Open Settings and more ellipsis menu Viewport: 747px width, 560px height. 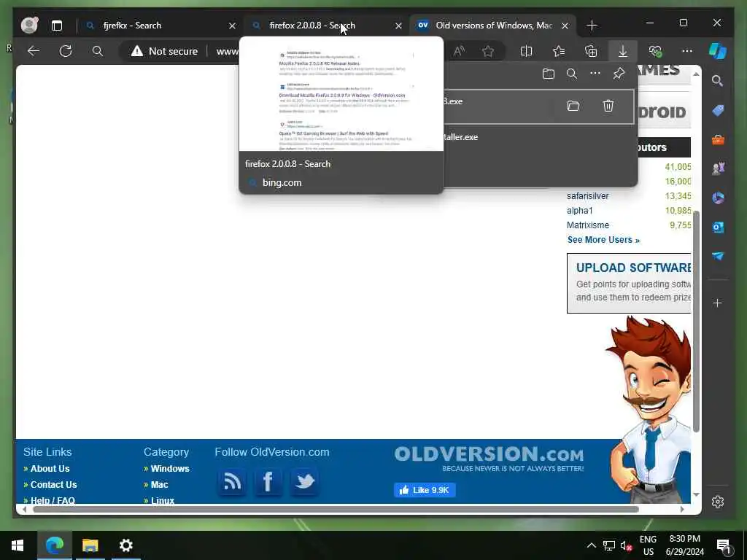click(687, 51)
